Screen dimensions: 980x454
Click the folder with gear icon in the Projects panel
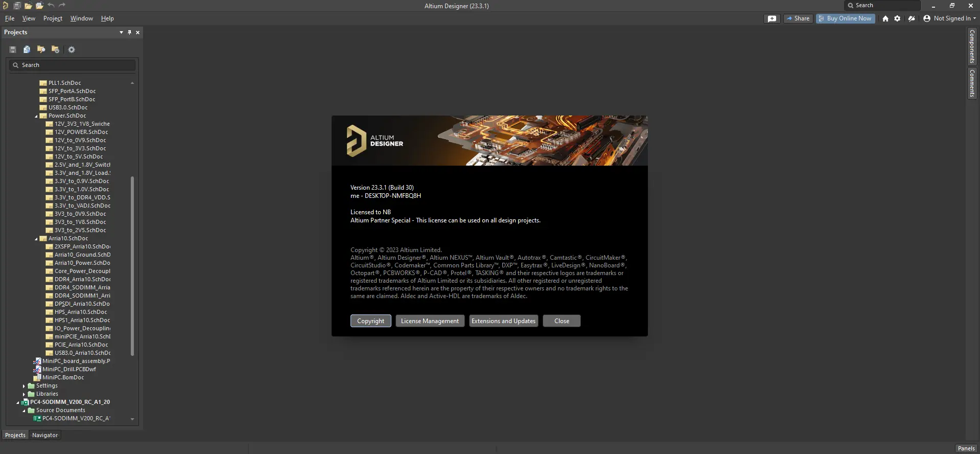pyautogui.click(x=55, y=50)
